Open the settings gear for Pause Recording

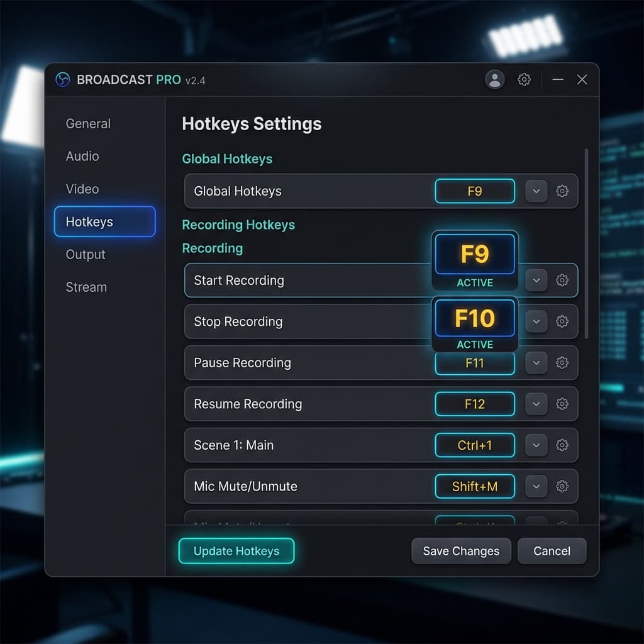click(563, 363)
